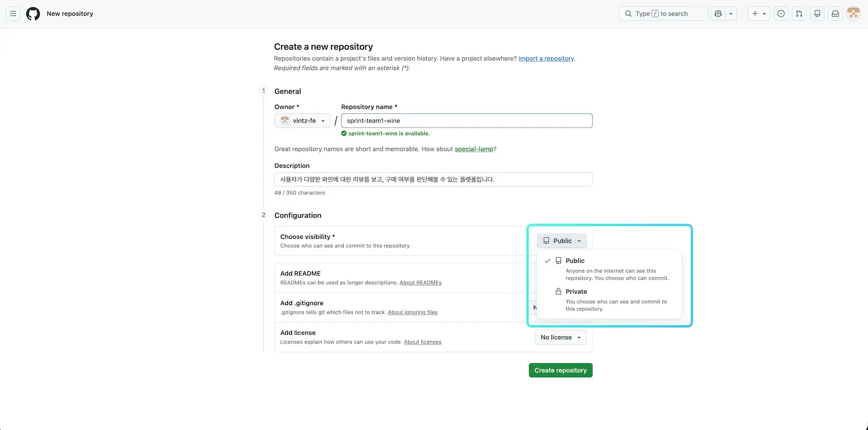Open user profile avatar menu
The width and height of the screenshot is (868, 430).
[x=854, y=14]
